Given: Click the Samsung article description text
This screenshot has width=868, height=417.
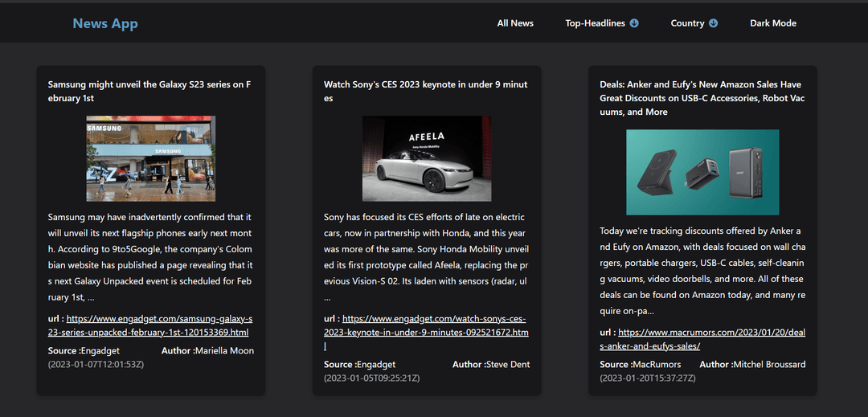Looking at the screenshot, I should click(150, 257).
